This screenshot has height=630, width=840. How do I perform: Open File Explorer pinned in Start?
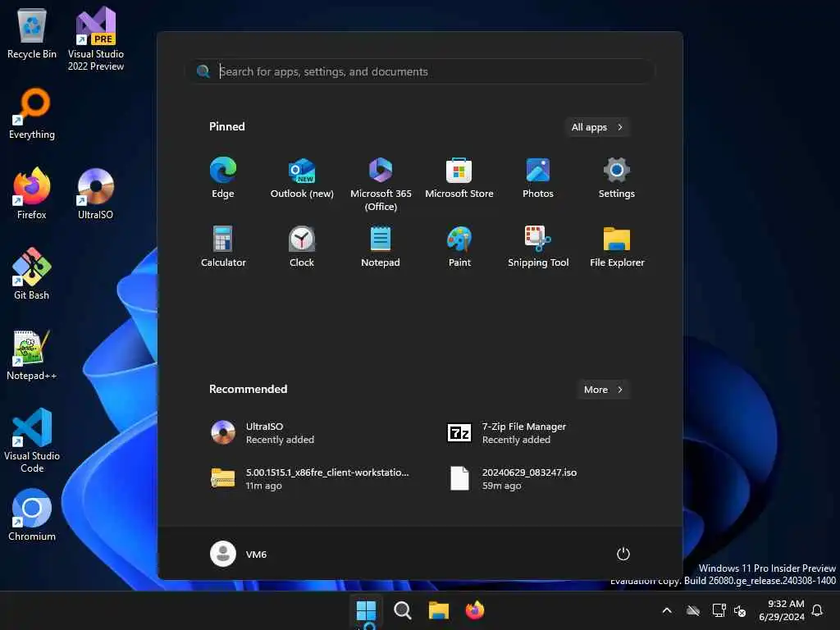617,247
